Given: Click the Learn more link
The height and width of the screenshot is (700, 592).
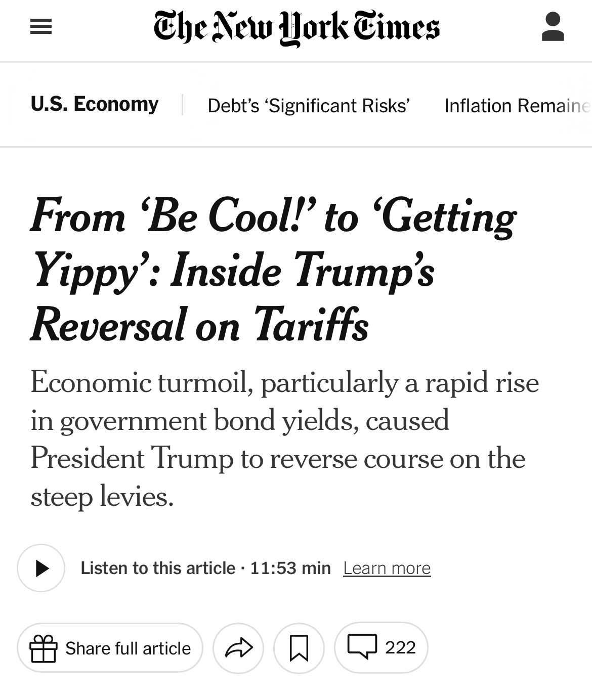Looking at the screenshot, I should pos(387,568).
